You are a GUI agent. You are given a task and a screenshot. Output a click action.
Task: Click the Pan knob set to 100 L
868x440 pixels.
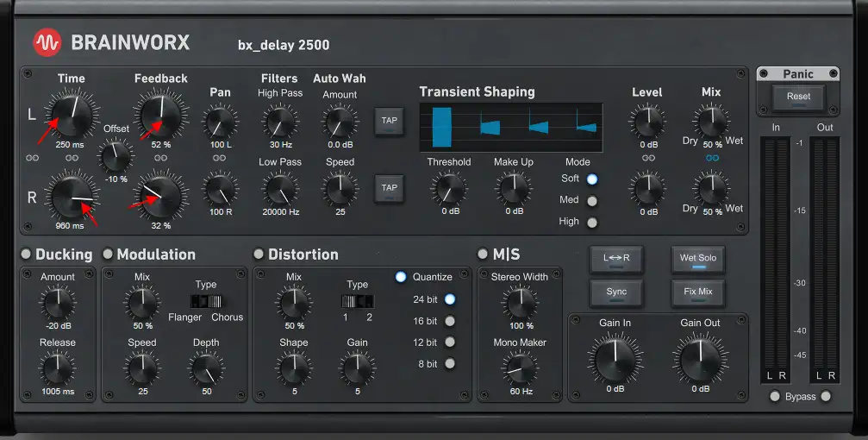point(221,123)
